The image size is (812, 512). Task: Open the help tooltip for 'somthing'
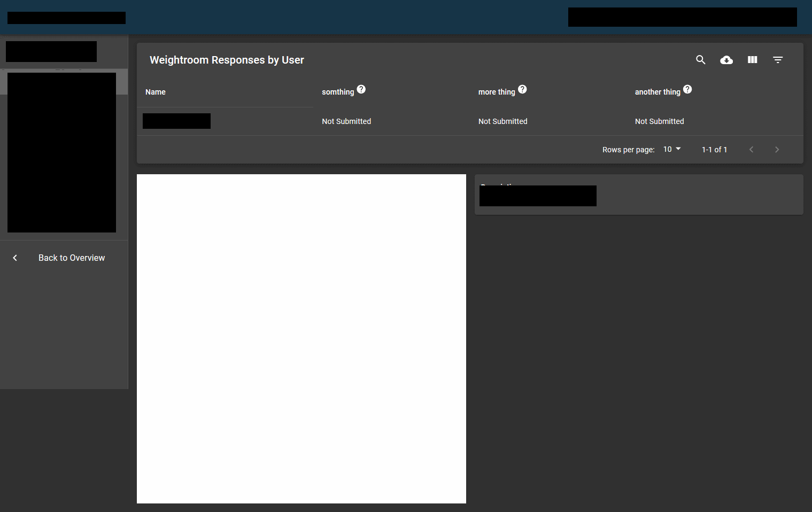[x=361, y=89]
